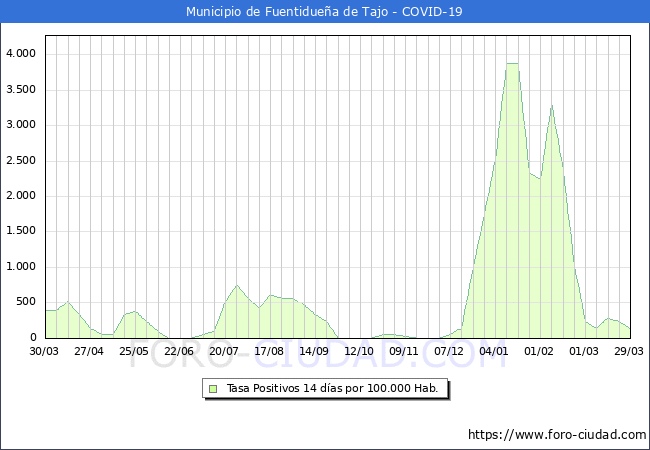Click the summer peak near 750 after 20/07
The image size is (650, 450).
click(237, 285)
